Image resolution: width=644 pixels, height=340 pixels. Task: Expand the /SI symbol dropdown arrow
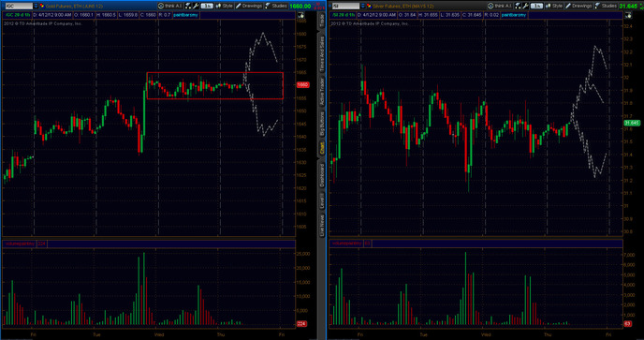pos(362,6)
